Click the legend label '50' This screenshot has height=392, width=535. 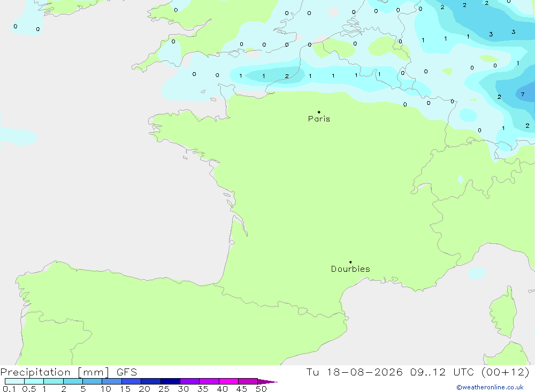(262, 389)
